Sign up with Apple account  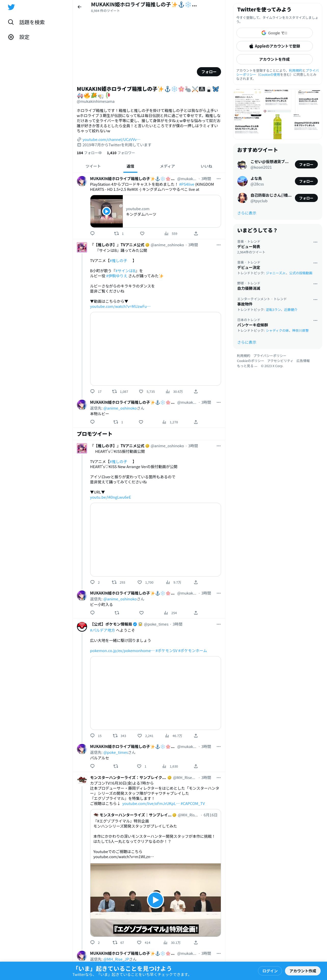click(275, 46)
